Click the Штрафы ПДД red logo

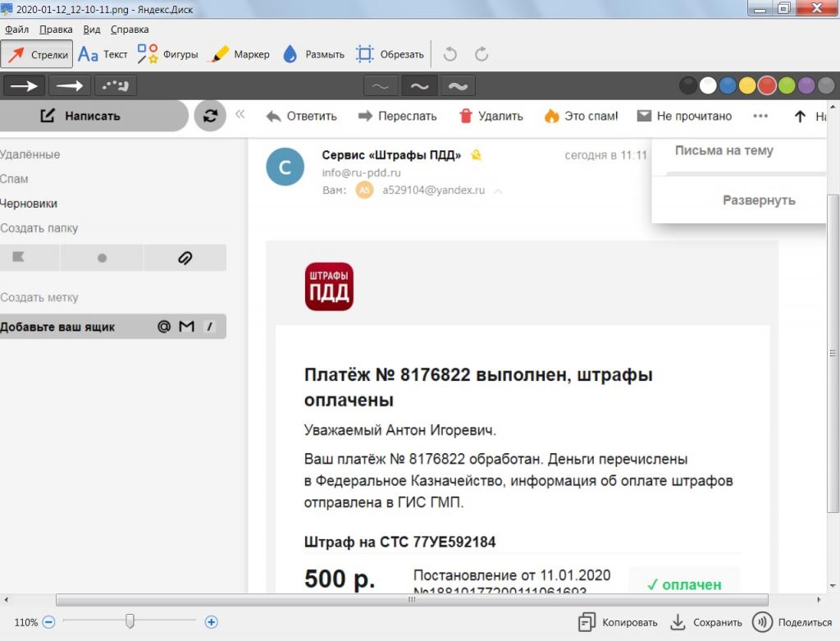pos(329,286)
